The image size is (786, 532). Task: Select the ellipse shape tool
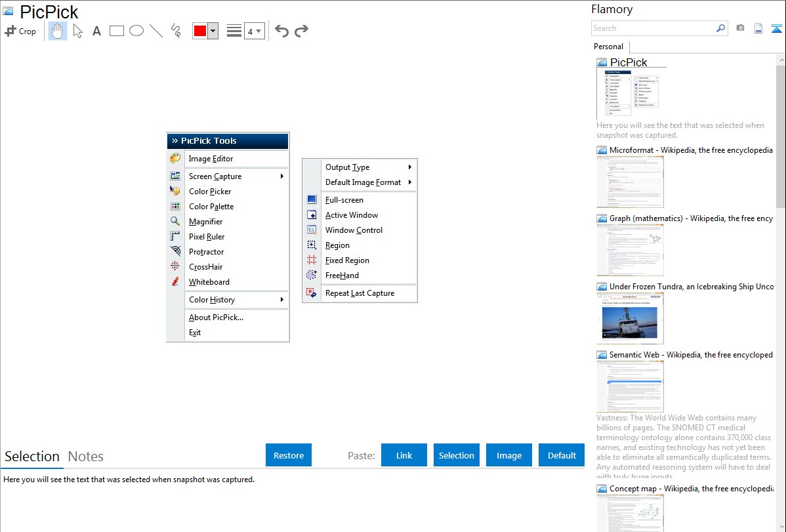[x=136, y=31]
